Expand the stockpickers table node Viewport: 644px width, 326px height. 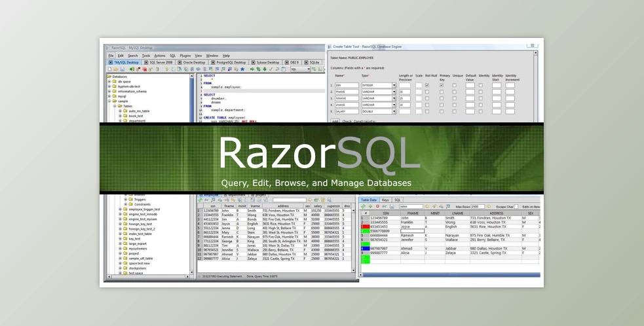click(120, 268)
